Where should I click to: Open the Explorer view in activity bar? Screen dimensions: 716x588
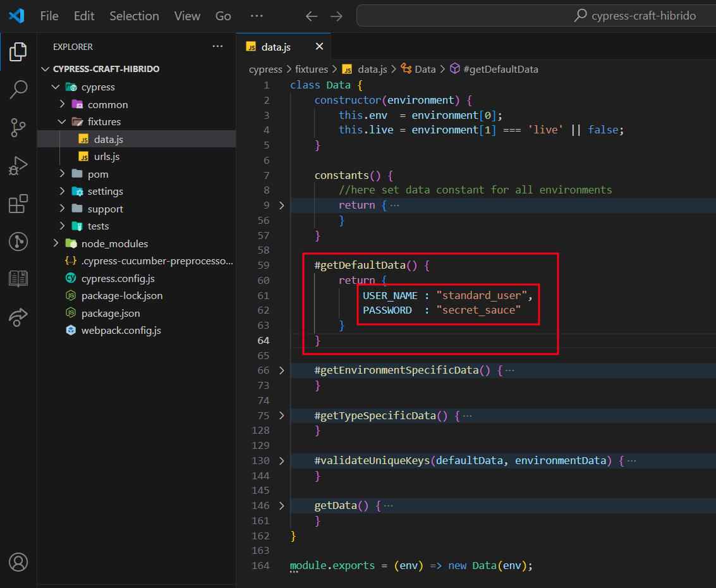[18, 52]
